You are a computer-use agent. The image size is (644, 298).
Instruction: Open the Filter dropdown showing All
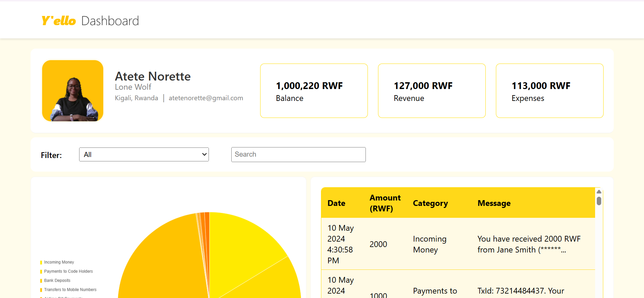pos(144,155)
